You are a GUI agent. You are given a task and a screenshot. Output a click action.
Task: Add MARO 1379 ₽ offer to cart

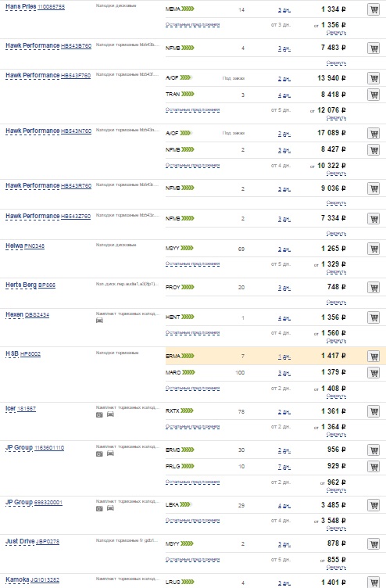pos(373,372)
